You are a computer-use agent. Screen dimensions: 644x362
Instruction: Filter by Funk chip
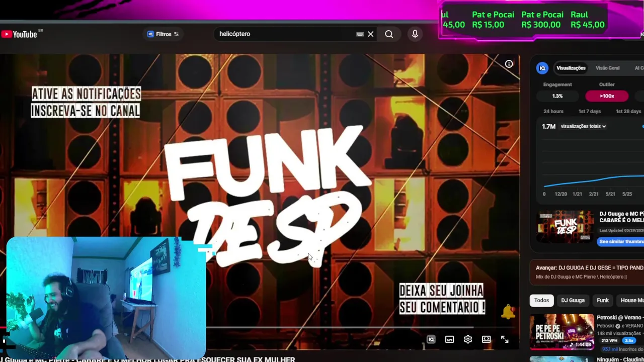click(x=602, y=300)
